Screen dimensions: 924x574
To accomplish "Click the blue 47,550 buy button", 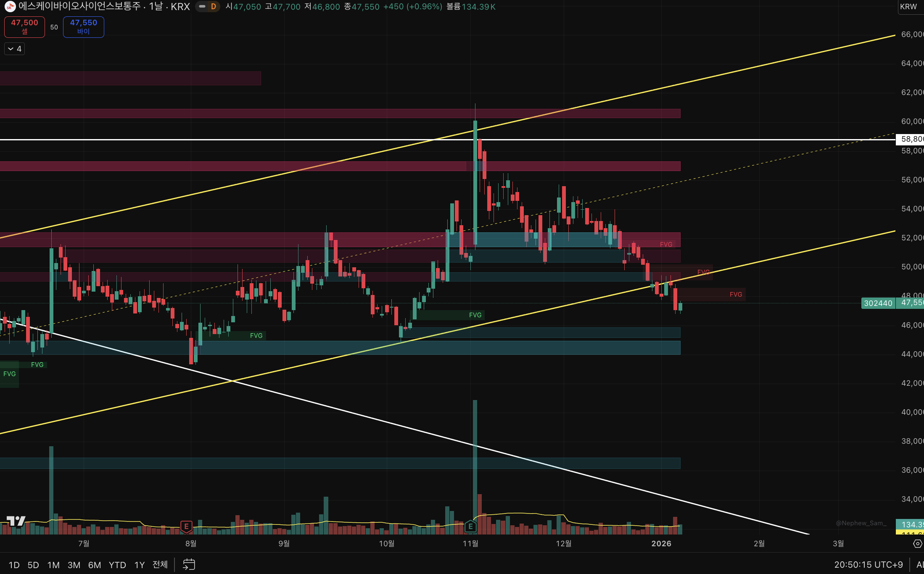I will (83, 27).
